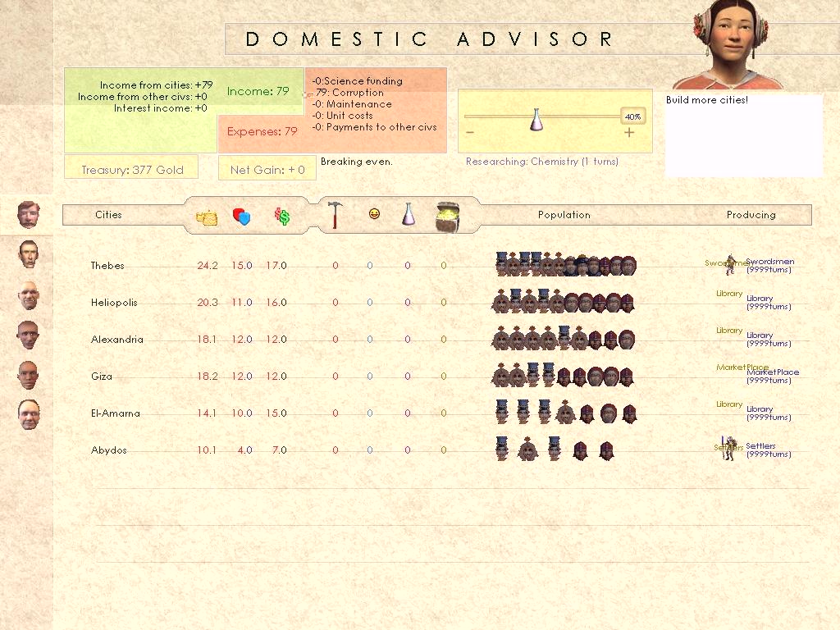Click the flask handle on science rate slider
The width and height of the screenshot is (840, 630).
(536, 120)
